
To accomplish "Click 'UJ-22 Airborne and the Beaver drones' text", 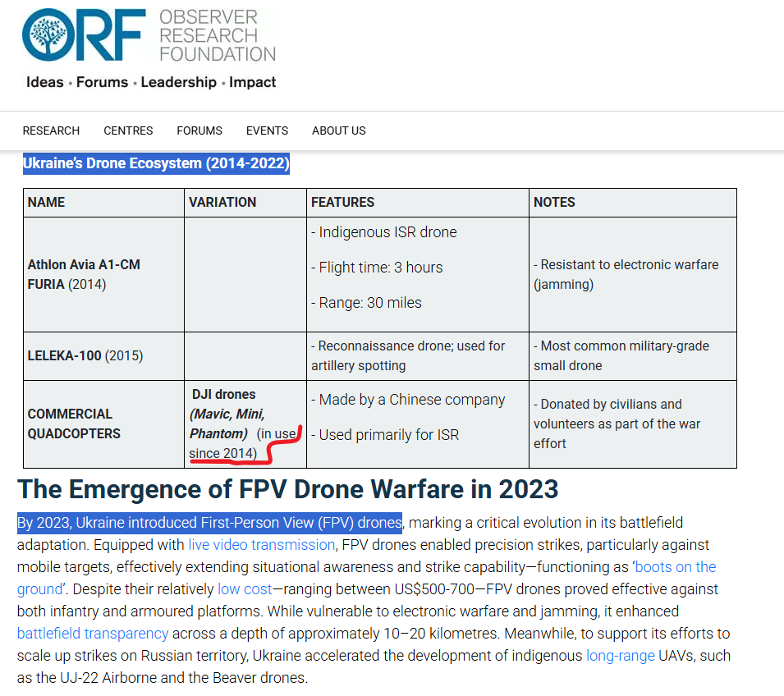I will 184,677.
